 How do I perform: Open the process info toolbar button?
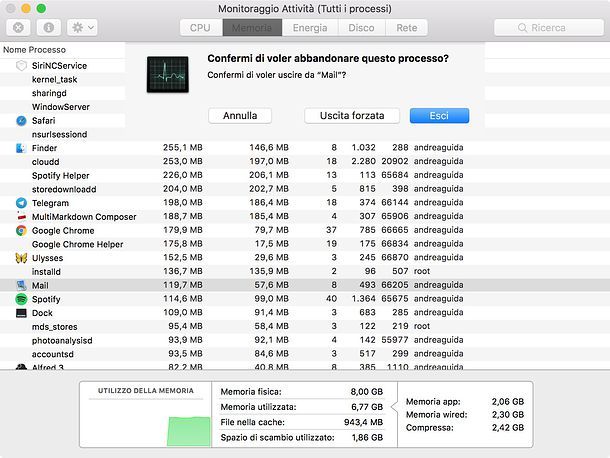(x=49, y=28)
